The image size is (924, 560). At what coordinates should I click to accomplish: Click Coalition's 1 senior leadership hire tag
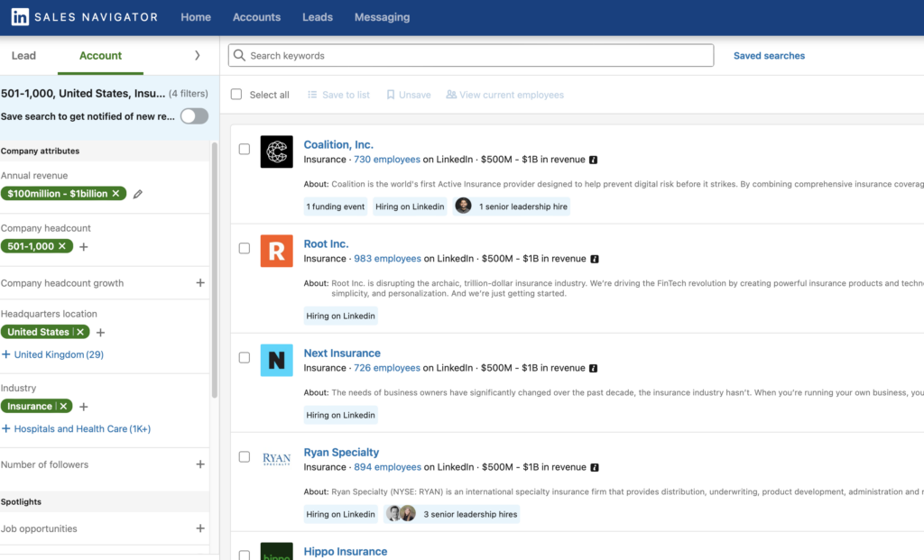[x=512, y=207]
